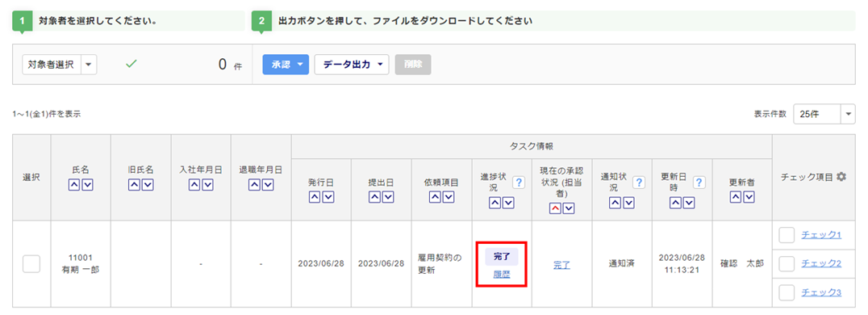The height and width of the screenshot is (315, 868).
Task: Sort 入社年月日 column ascending
Action: (x=194, y=186)
